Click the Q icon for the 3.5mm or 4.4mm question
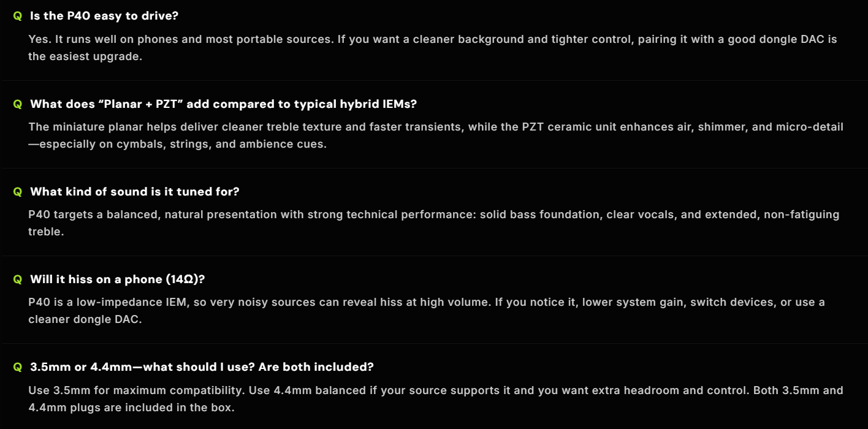The height and width of the screenshot is (429, 868). [x=17, y=367]
